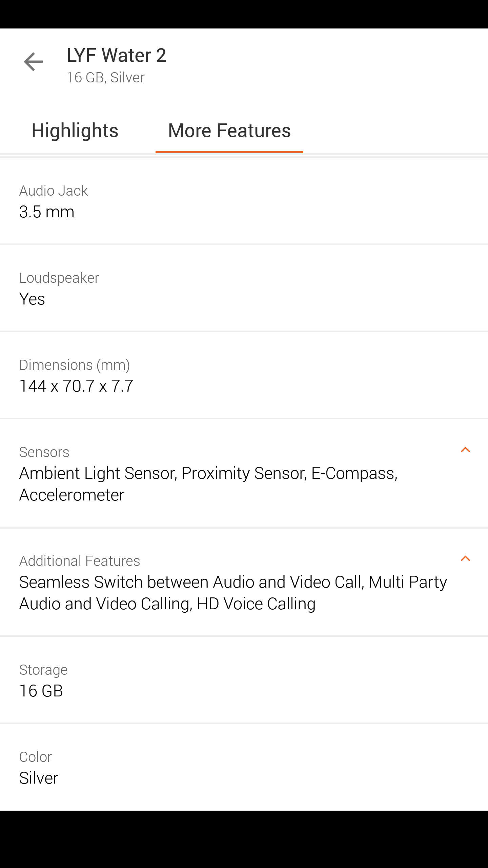Tap the '16 GB, Silver' subtitle
This screenshot has width=488, height=868.
[x=106, y=78]
